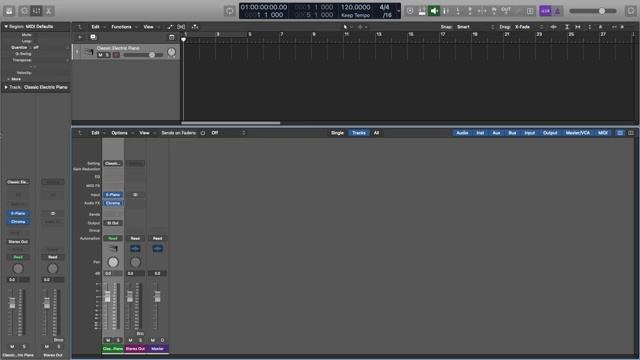Click the instrument icon on the Clas...Piano mixer strip
This screenshot has height=360, width=640.
(113, 248)
